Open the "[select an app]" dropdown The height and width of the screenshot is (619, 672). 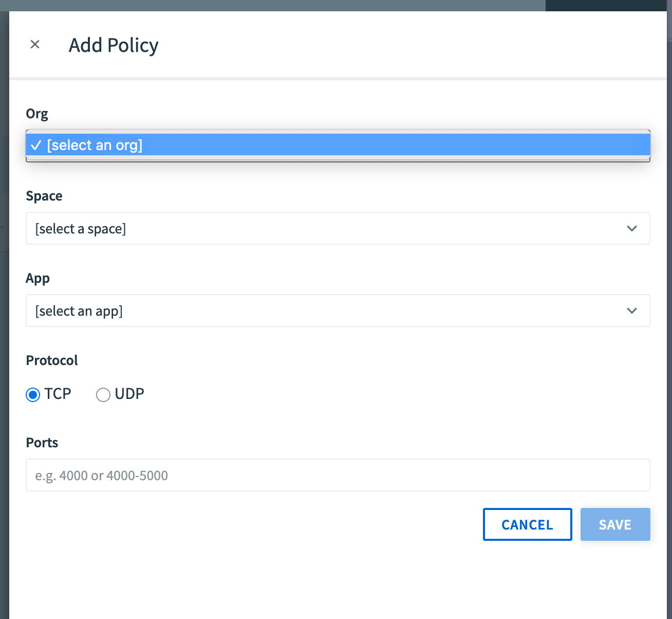[329, 311]
